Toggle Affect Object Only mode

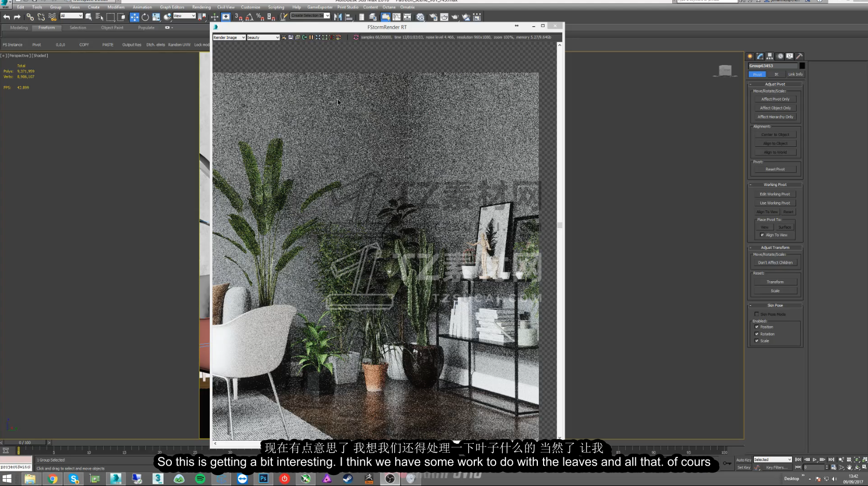coord(775,108)
